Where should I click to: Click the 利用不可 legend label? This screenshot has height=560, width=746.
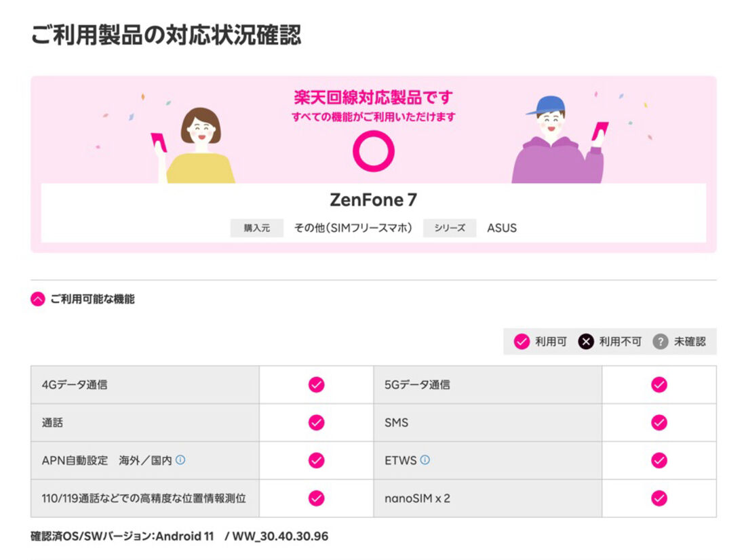621,342
